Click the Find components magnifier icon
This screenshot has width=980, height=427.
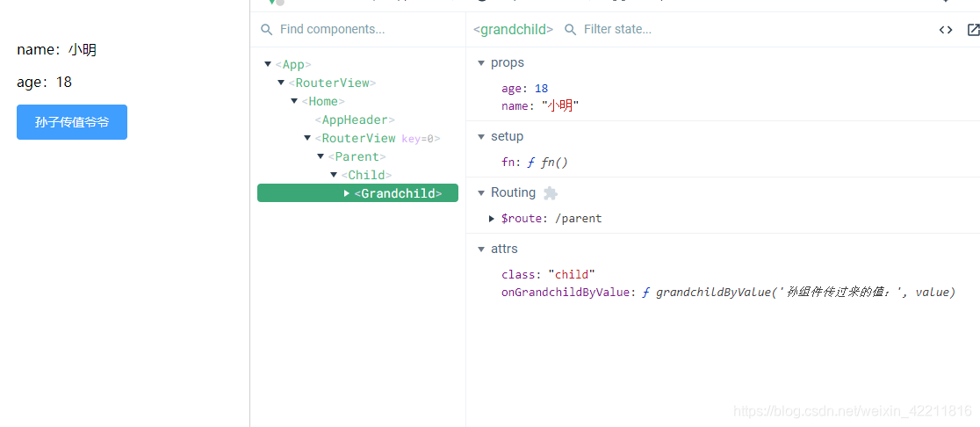click(267, 29)
